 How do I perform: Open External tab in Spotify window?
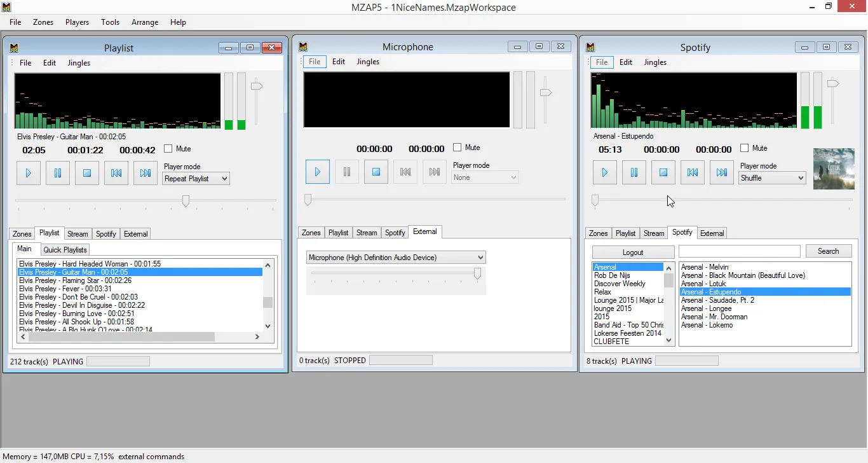(712, 233)
